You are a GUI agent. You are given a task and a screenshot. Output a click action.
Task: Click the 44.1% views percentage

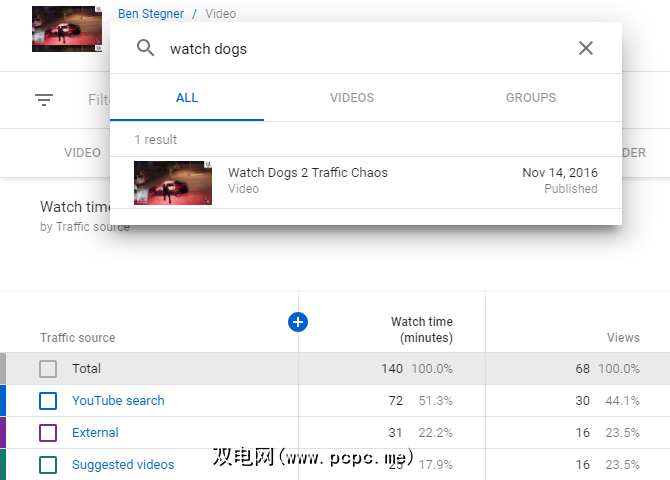pos(623,400)
